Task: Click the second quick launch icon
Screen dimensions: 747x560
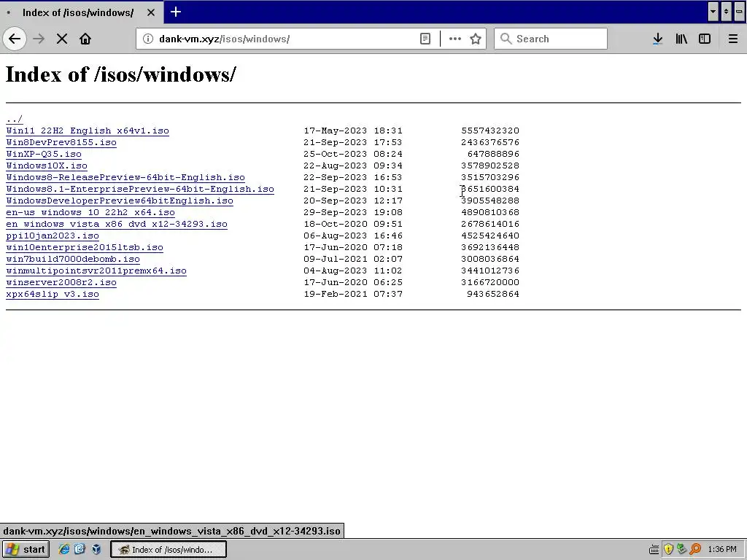Action: (x=80, y=550)
